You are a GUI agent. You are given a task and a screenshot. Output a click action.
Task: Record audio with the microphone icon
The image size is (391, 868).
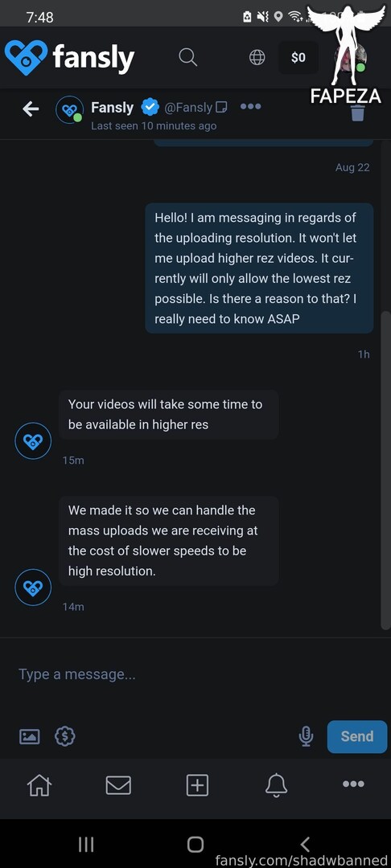pyautogui.click(x=306, y=736)
